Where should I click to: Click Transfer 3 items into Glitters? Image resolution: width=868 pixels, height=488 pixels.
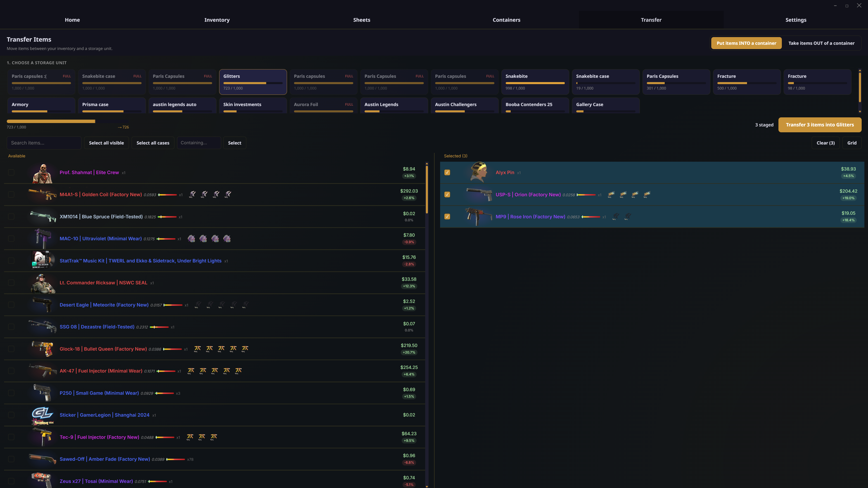pyautogui.click(x=820, y=125)
